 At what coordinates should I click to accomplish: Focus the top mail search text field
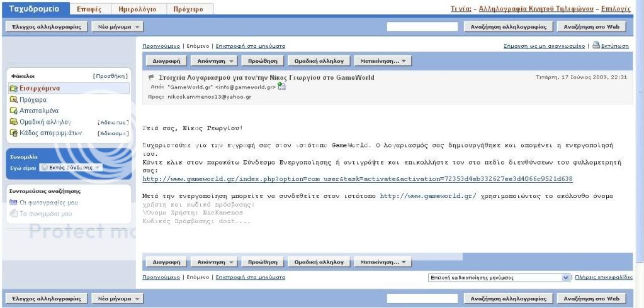pyautogui.click(x=421, y=27)
